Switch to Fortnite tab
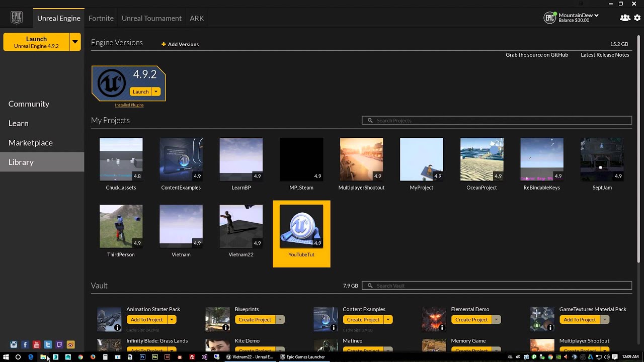The height and width of the screenshot is (362, 644). point(101,18)
